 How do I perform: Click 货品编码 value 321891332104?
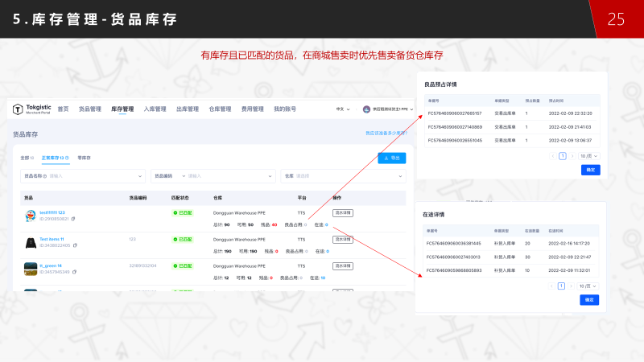[142, 266]
